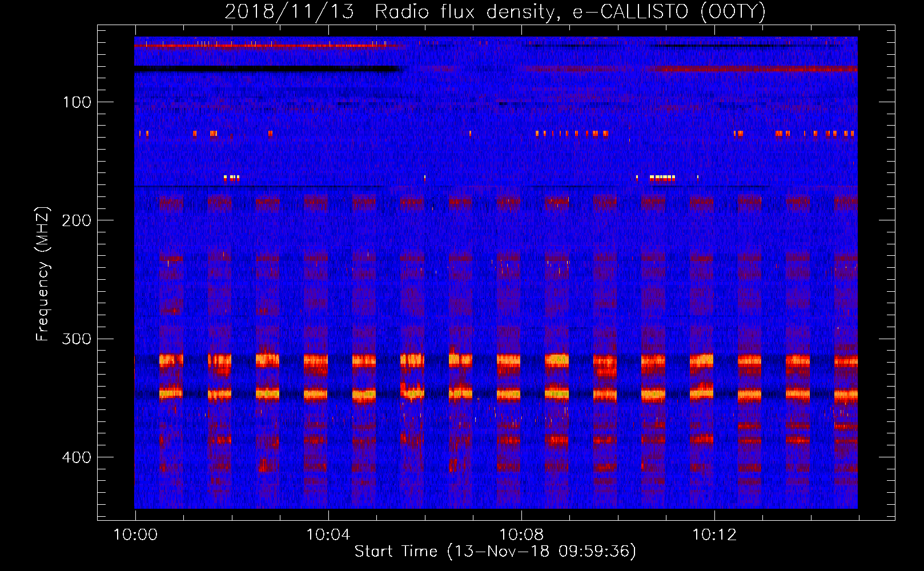Click the 10:04 time tick label
The height and width of the screenshot is (571, 924).
(328, 534)
